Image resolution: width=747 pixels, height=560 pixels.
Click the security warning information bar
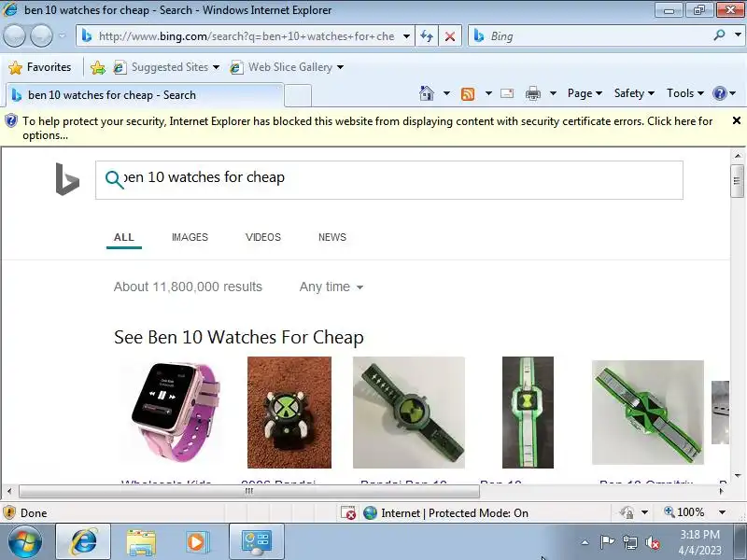tap(367, 128)
